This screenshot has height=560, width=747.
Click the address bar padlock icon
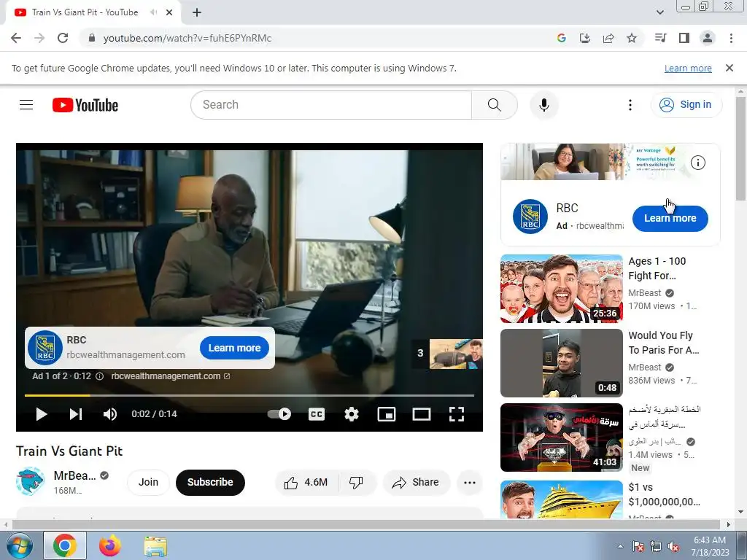tap(92, 38)
